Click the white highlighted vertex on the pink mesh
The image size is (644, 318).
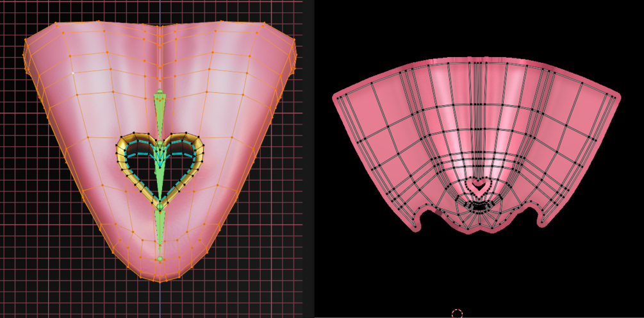73,73
